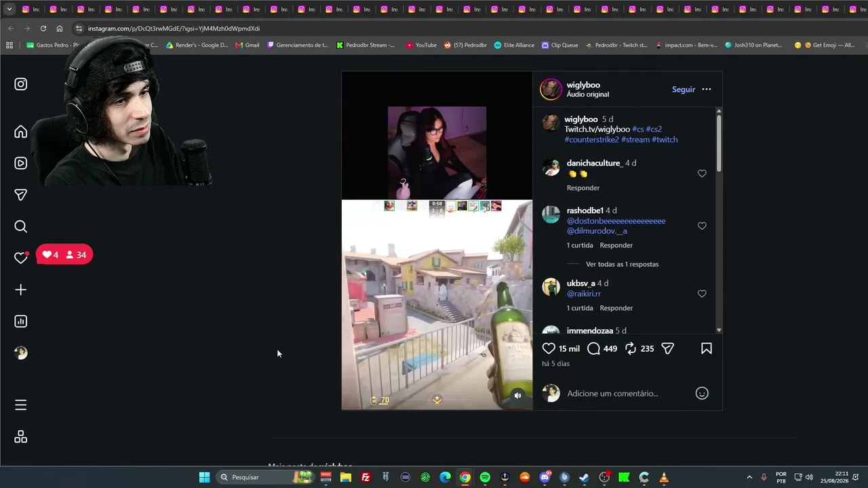The image size is (868, 488).
Task: Follow wiglyboo with the Seguir button
Action: tap(684, 89)
